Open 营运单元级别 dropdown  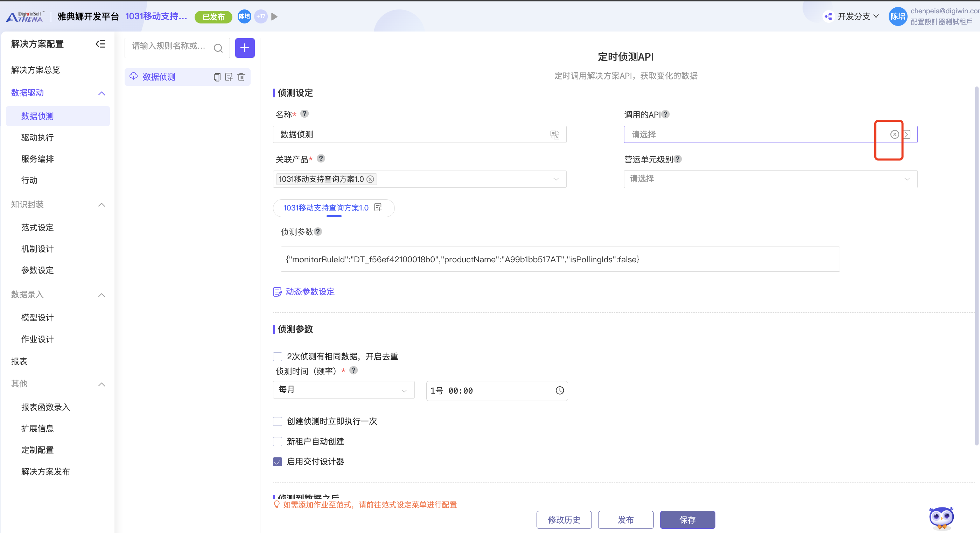pos(770,179)
